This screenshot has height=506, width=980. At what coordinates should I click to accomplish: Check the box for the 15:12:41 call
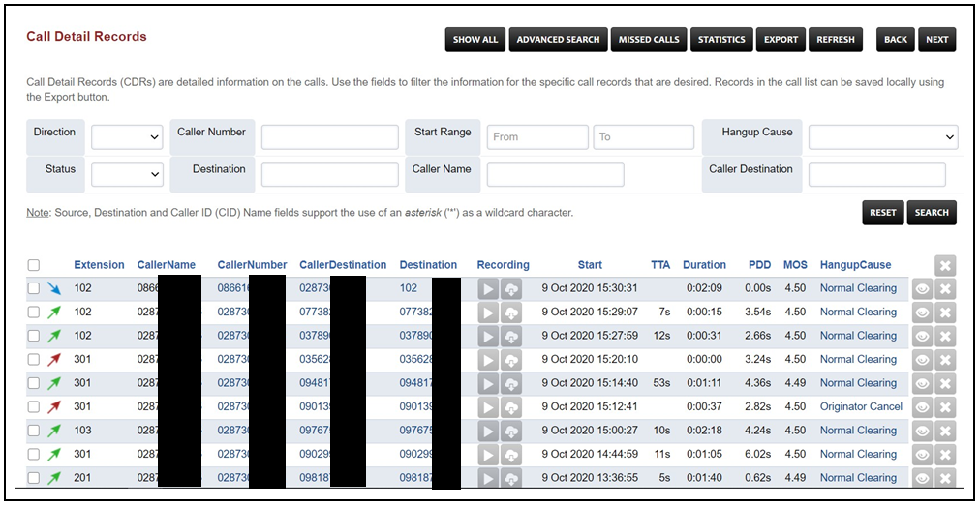34,406
